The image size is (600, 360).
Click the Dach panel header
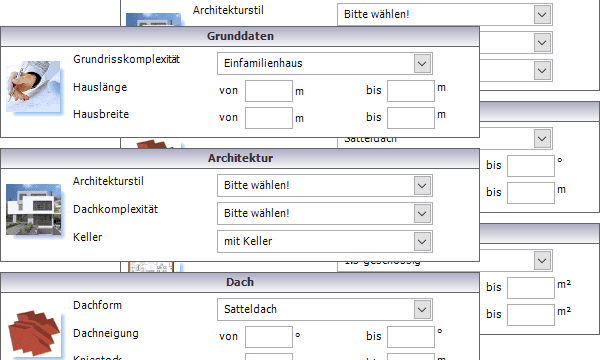click(240, 282)
